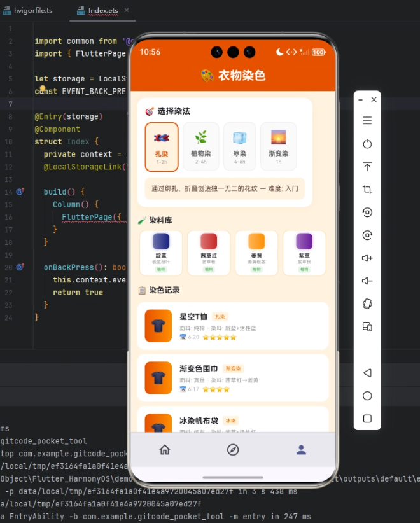
Task: Click the 扎染 description text about 难度: 入门
Action: (x=225, y=188)
